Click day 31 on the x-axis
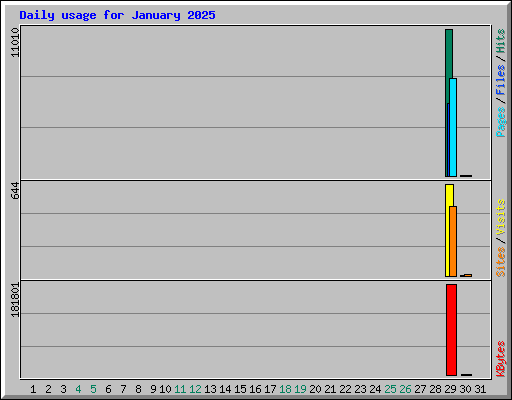Image resolution: width=512 pixels, height=400 pixels. coord(480,389)
